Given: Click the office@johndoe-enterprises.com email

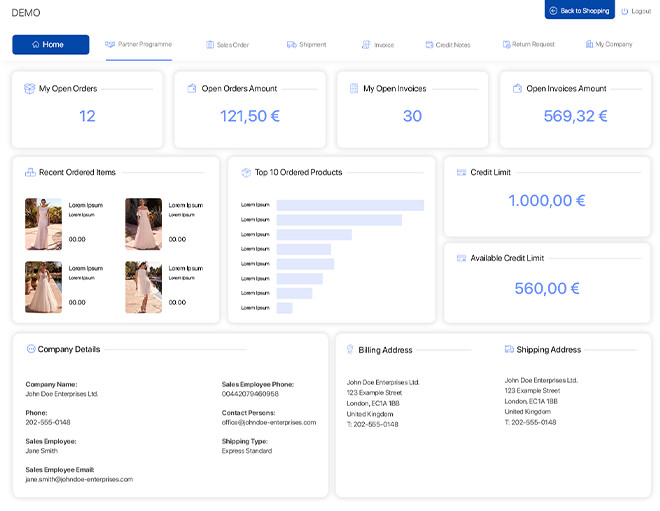Looking at the screenshot, I should [268, 422].
